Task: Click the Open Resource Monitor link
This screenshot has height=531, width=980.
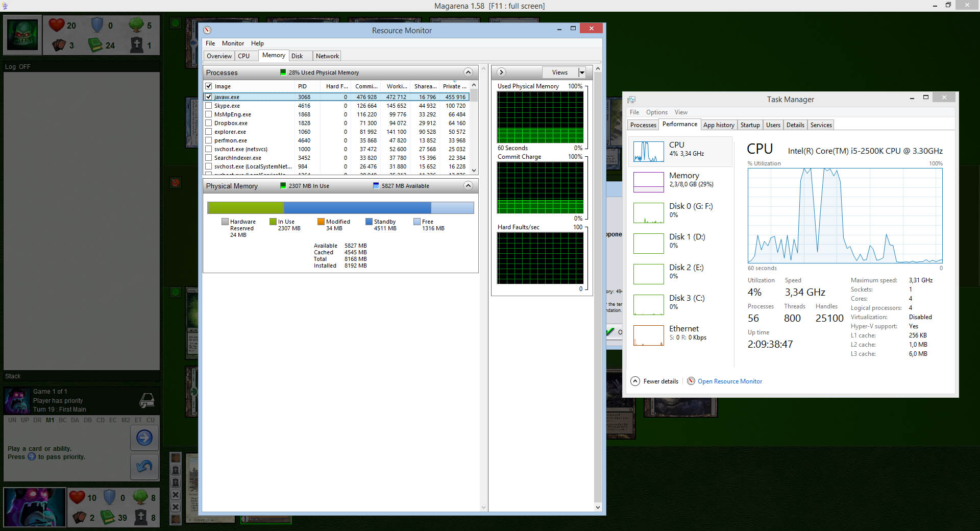Action: click(729, 381)
